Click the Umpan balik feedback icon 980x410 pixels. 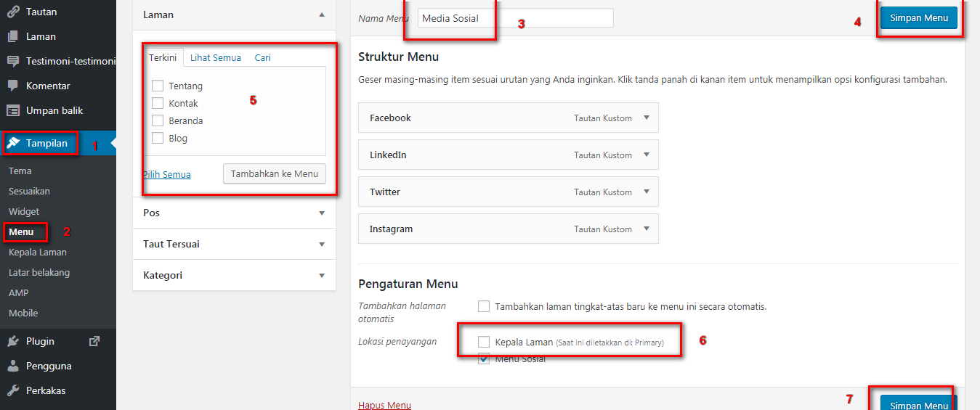click(x=13, y=110)
